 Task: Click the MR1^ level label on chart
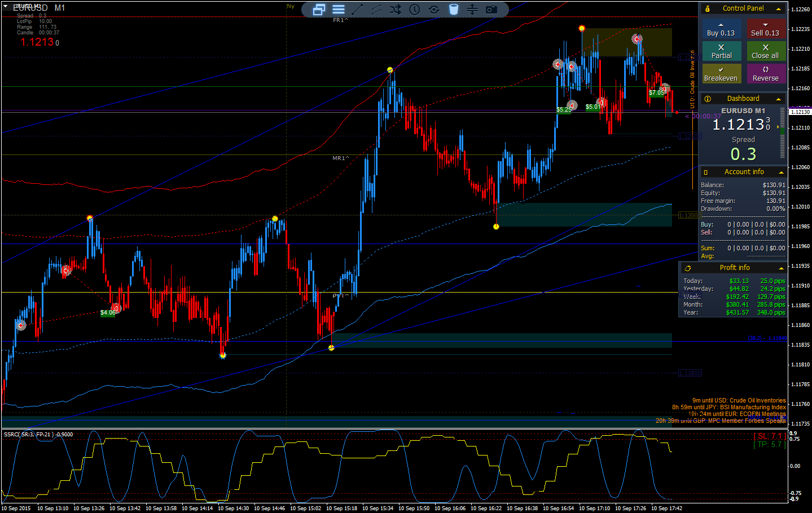click(341, 158)
